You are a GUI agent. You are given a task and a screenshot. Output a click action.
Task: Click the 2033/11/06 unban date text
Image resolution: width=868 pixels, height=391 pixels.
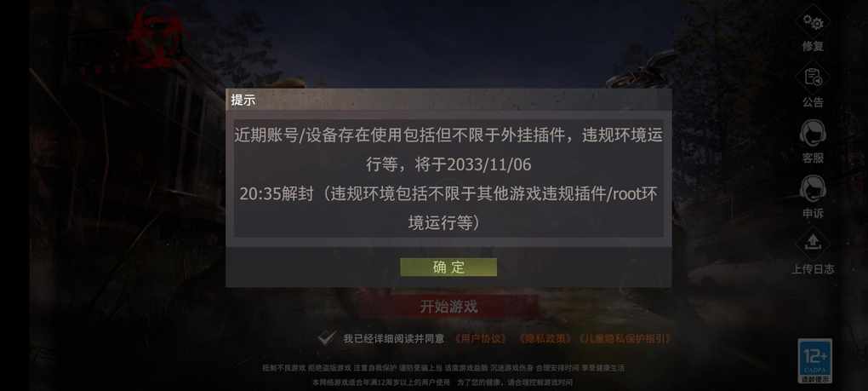[488, 164]
